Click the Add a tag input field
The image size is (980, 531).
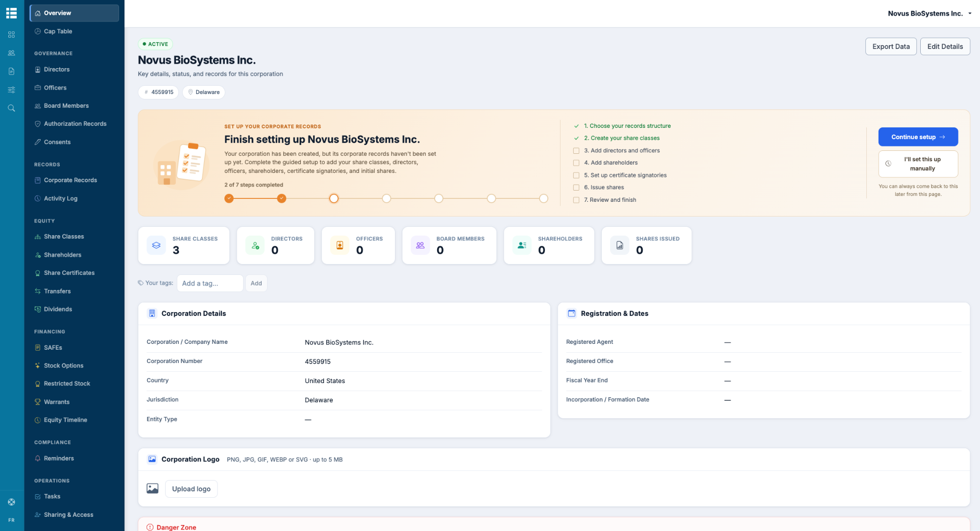click(210, 283)
